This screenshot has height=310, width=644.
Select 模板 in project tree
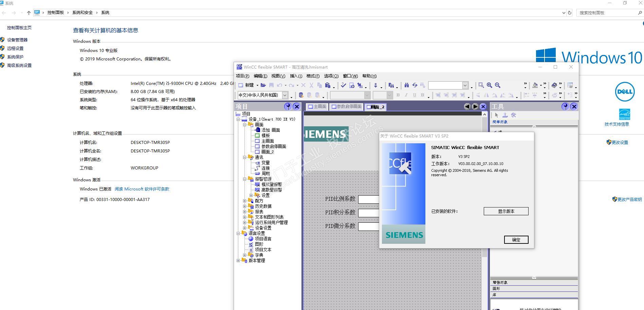click(265, 136)
